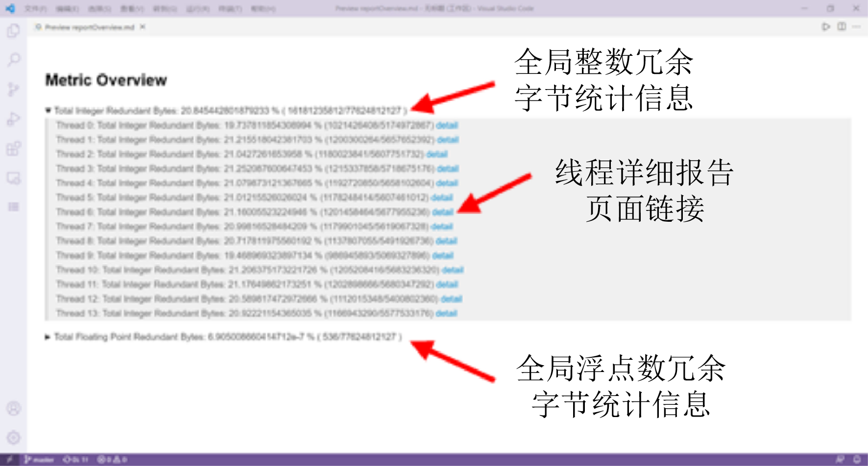Open the detail link for Thread 13
Screen dimensions: 868x466
(x=446, y=313)
